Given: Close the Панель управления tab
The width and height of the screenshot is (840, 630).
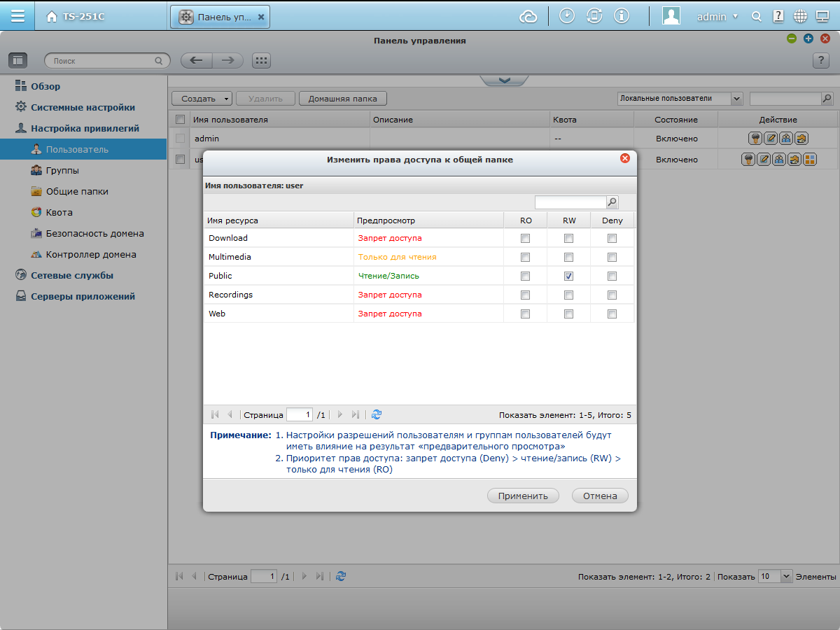Looking at the screenshot, I should 261,16.
